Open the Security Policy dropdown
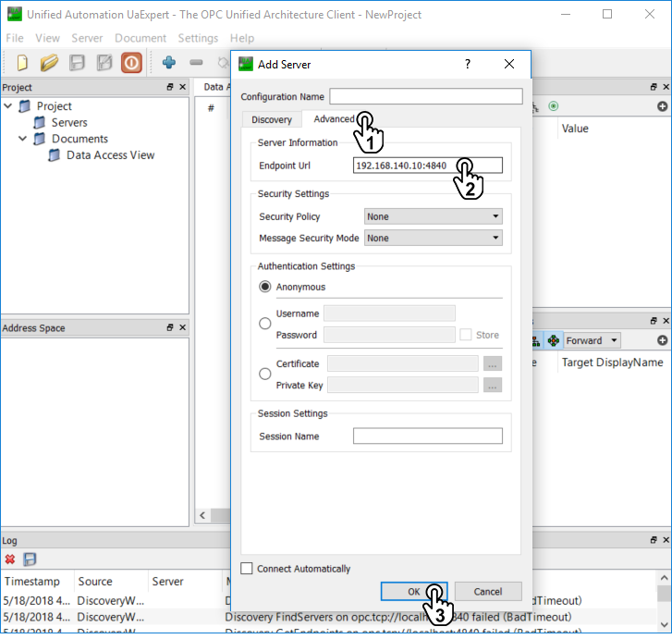This screenshot has width=672, height=639. pos(434,216)
